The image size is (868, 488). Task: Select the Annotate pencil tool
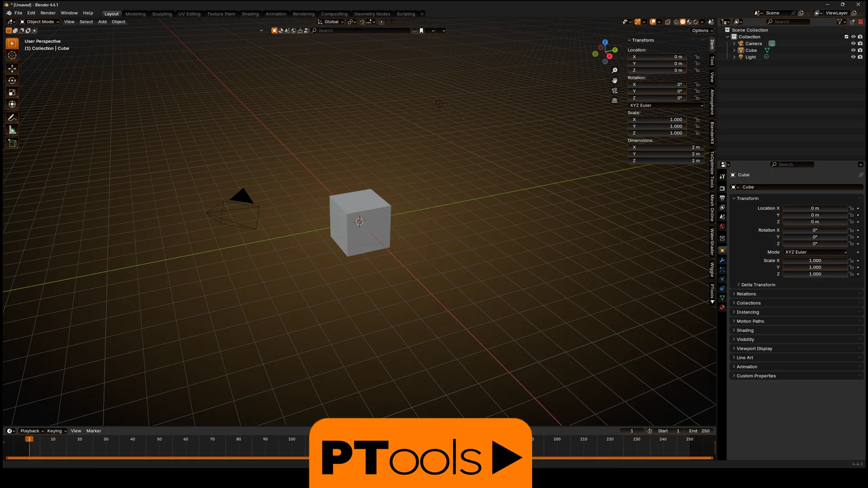click(12, 118)
